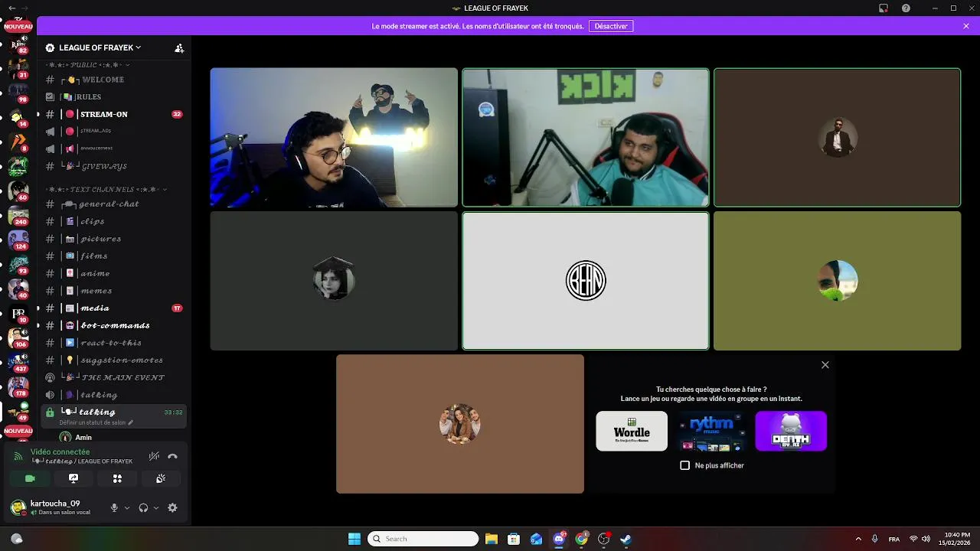Focus the brown tile with group photo avatar
The image size is (980, 551).
click(x=460, y=424)
